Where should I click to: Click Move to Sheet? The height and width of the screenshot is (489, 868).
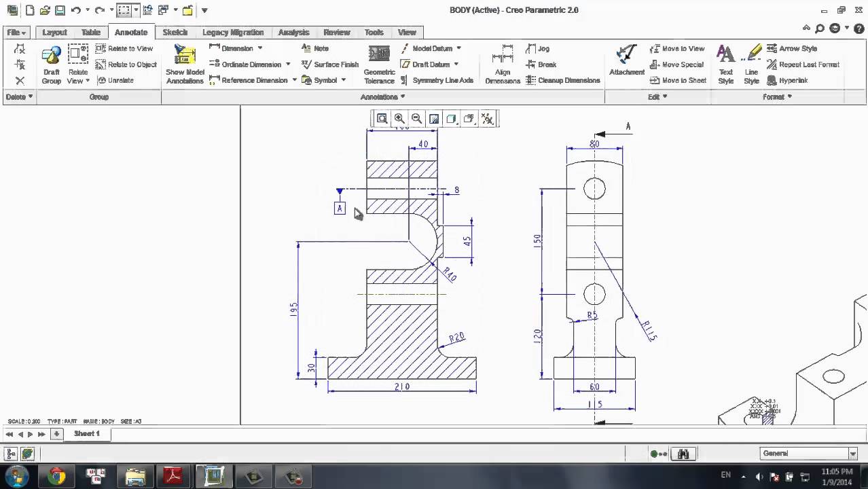coord(678,80)
